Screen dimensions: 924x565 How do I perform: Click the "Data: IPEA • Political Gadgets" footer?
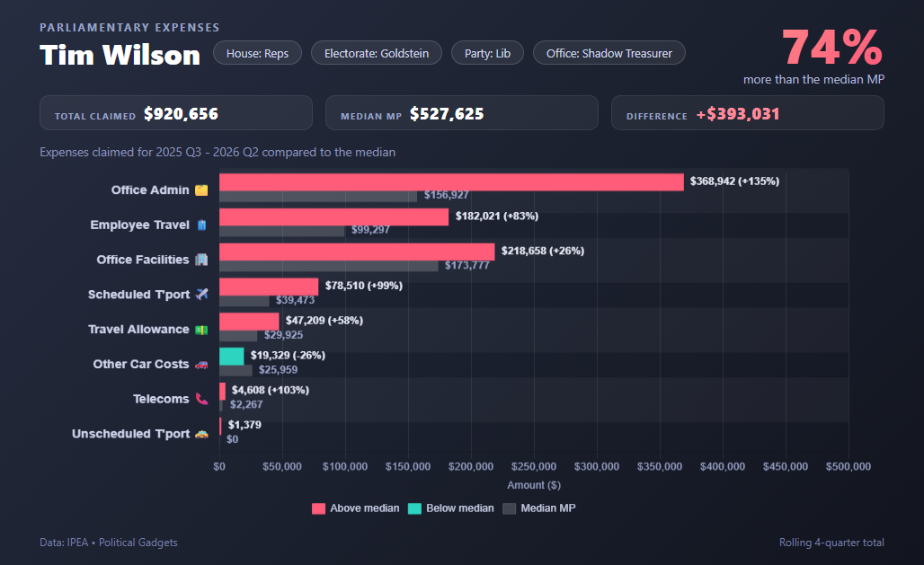point(109,543)
